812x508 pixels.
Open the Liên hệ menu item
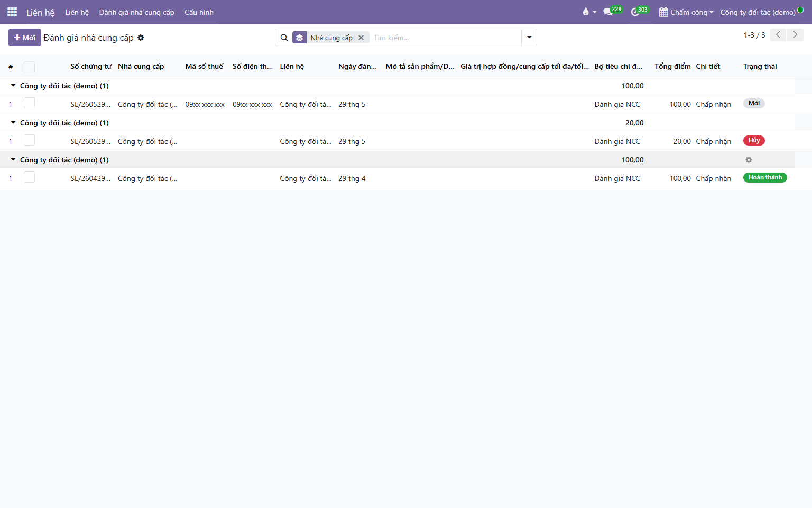pyautogui.click(x=77, y=12)
